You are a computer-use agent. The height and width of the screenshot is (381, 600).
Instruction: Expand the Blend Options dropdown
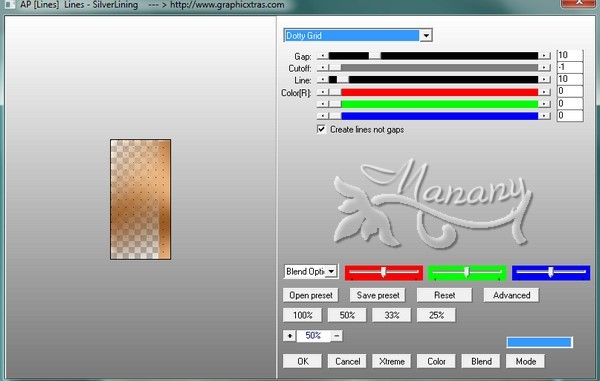(331, 272)
